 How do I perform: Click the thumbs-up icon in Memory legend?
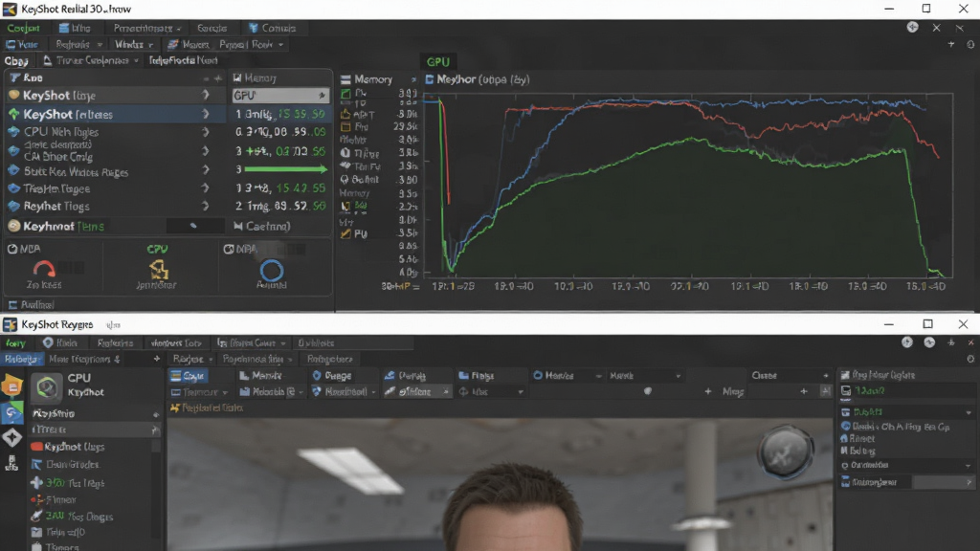(345, 115)
